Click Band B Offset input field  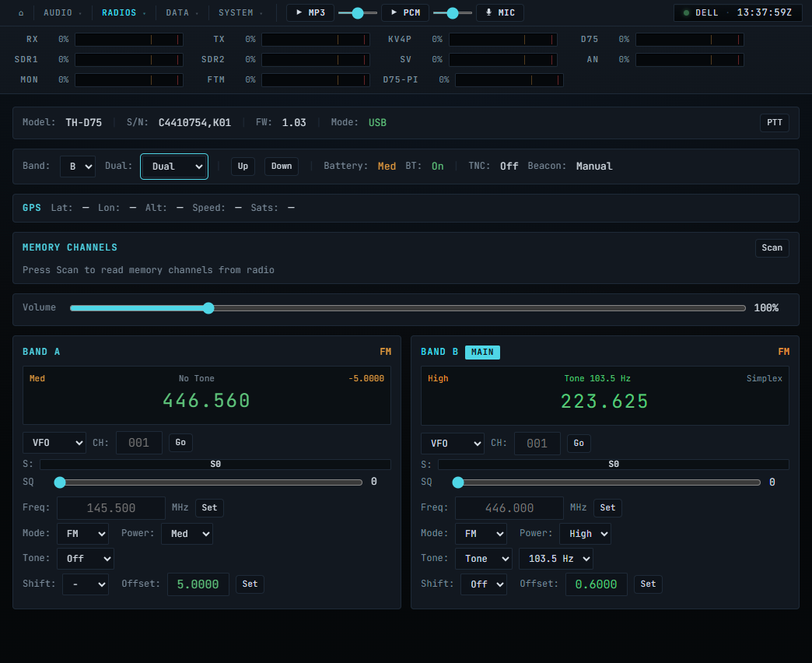596,584
